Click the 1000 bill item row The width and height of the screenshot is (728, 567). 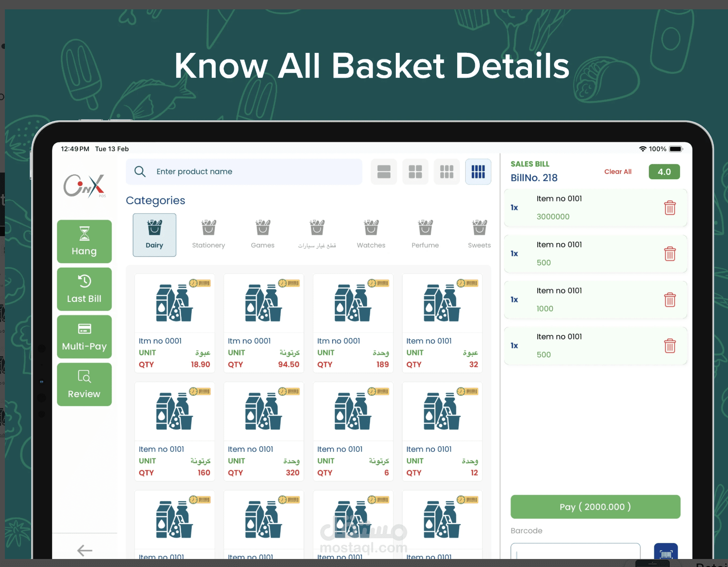coord(595,300)
